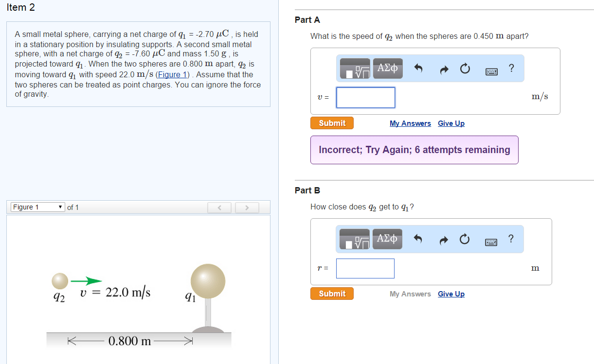Click the keyboard icon in Part B toolbar
The width and height of the screenshot is (594, 364).
491,241
